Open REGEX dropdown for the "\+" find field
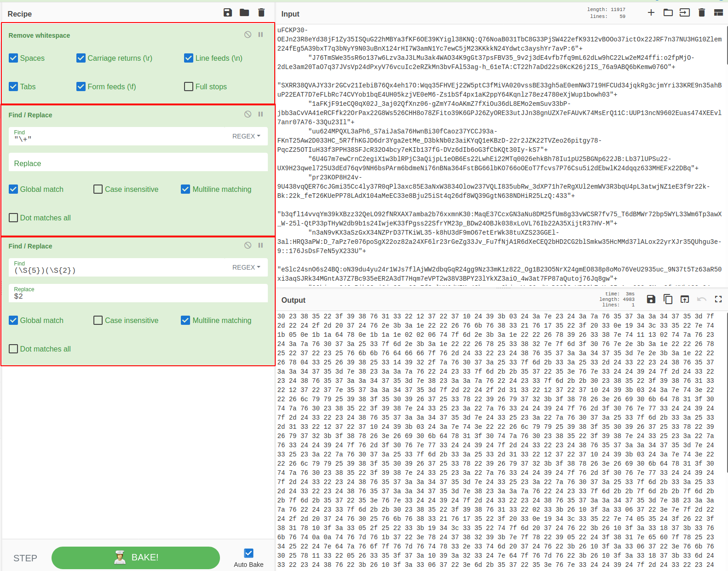Image resolution: width=728 pixels, height=571 pixels. [246, 136]
